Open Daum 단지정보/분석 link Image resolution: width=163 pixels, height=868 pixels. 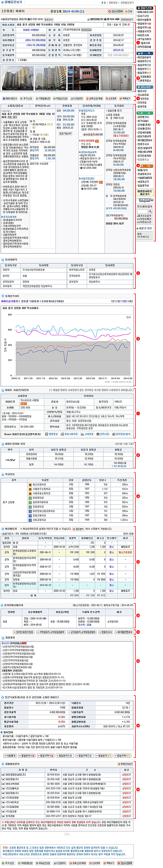[122, 434]
